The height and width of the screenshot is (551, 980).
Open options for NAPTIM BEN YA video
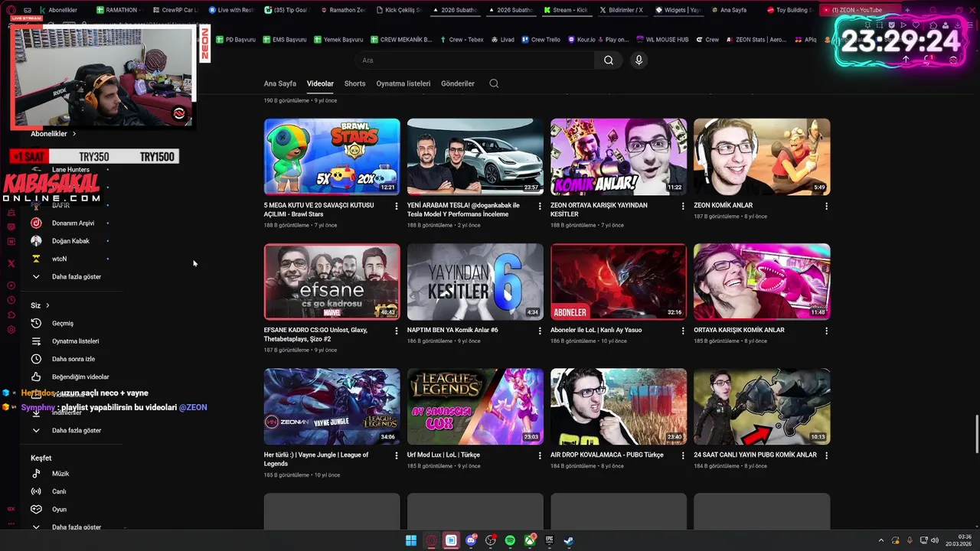point(540,331)
